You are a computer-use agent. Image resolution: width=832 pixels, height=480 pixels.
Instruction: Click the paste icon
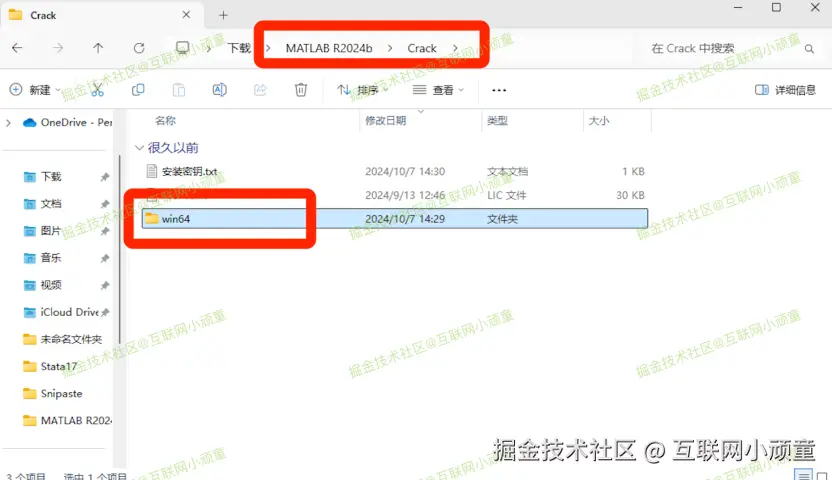tap(179, 90)
